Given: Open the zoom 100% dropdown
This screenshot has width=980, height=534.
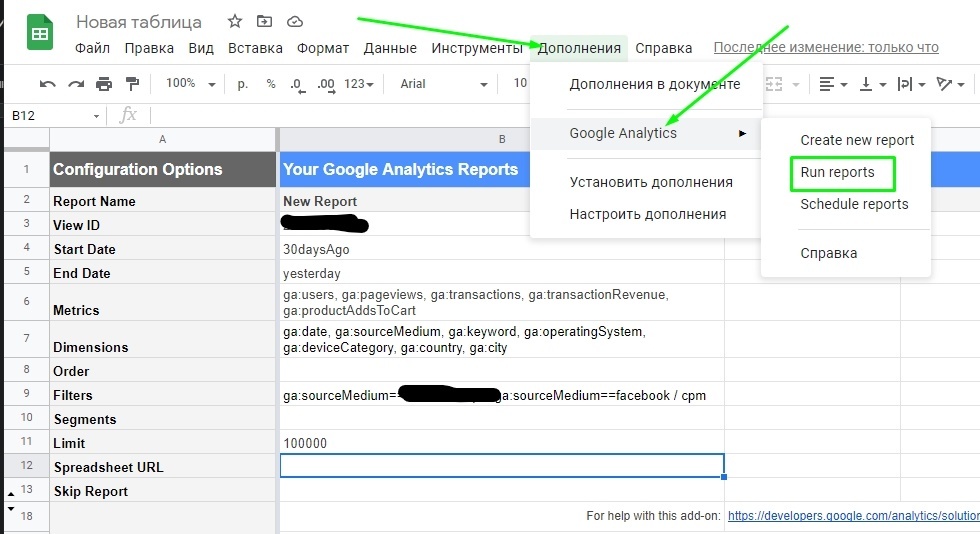Looking at the screenshot, I should coord(191,83).
